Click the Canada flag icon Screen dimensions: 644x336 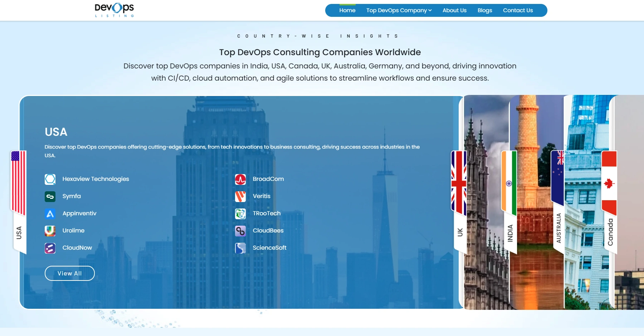[609, 183]
